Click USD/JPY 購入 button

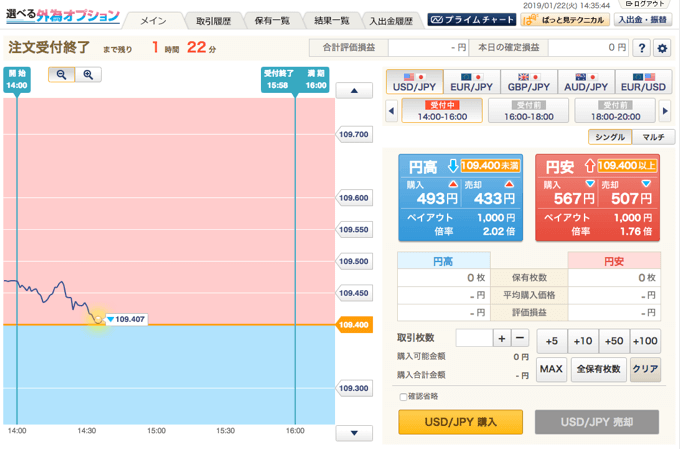pyautogui.click(x=461, y=422)
